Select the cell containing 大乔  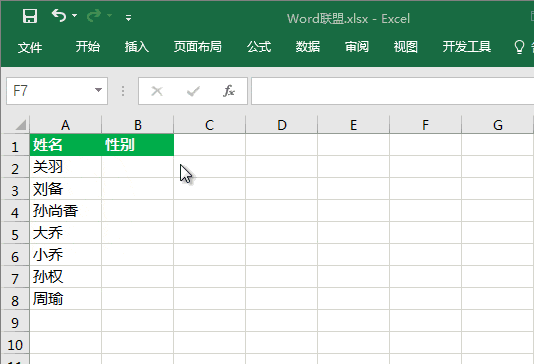click(x=66, y=233)
